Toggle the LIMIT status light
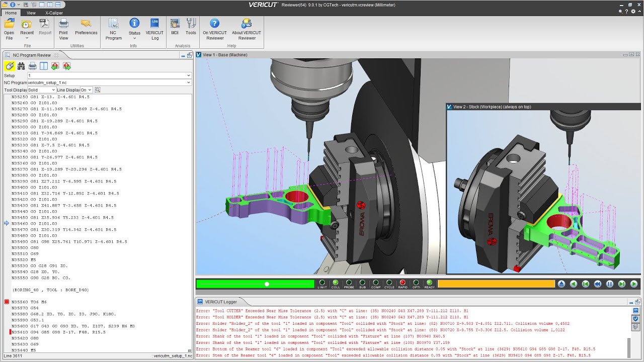This screenshot has height=362, width=644. point(322,283)
